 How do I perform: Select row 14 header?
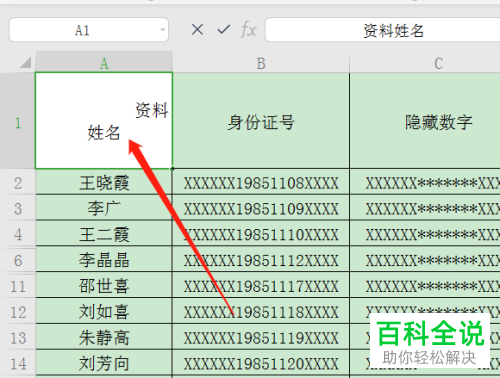click(x=18, y=363)
